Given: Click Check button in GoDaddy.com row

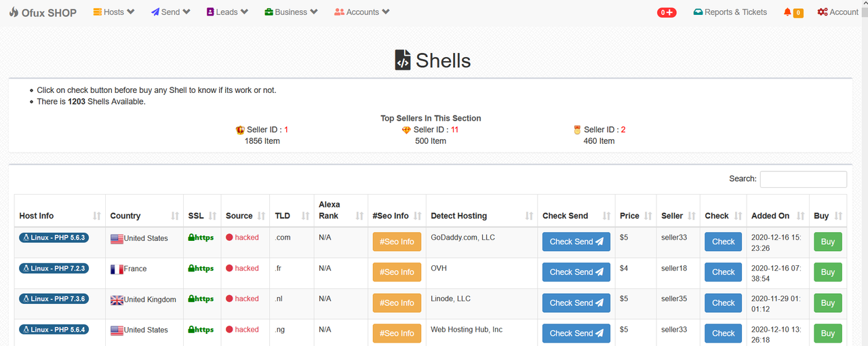Looking at the screenshot, I should (724, 242).
